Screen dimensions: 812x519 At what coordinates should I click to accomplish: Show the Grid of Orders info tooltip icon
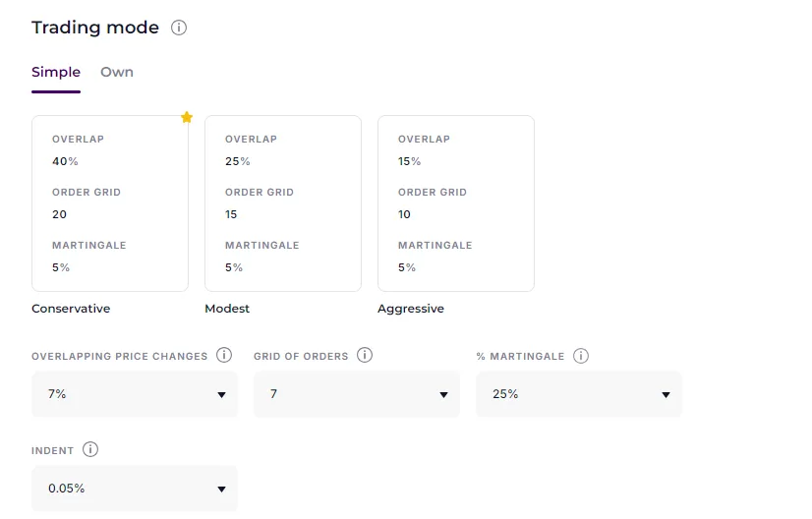(x=365, y=356)
